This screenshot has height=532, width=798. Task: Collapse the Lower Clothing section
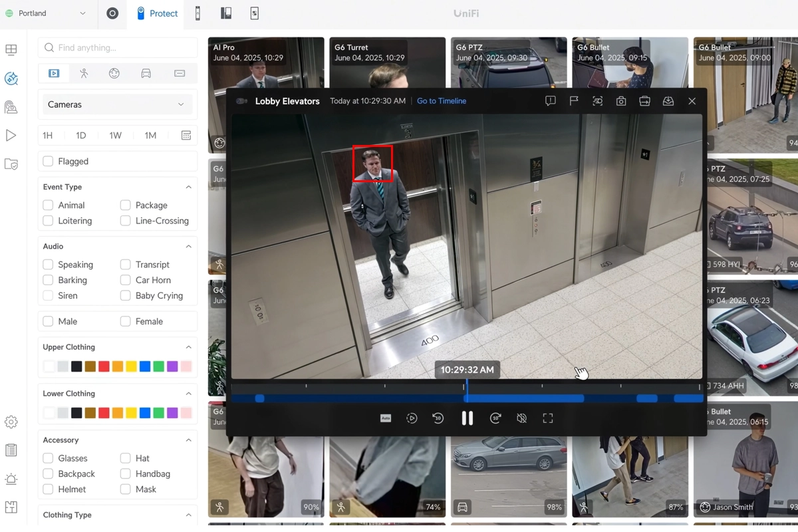pos(188,394)
